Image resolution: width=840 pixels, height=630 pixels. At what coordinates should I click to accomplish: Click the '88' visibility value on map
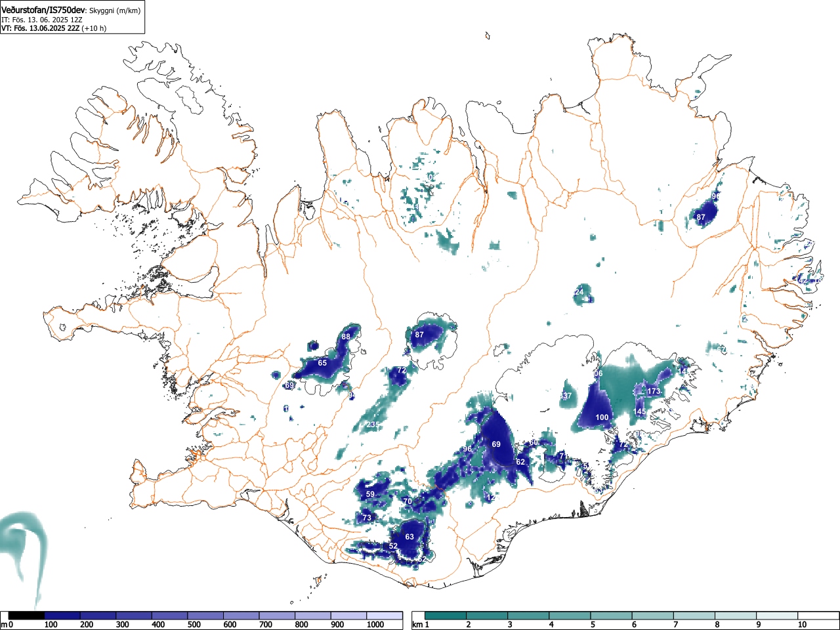(346, 337)
